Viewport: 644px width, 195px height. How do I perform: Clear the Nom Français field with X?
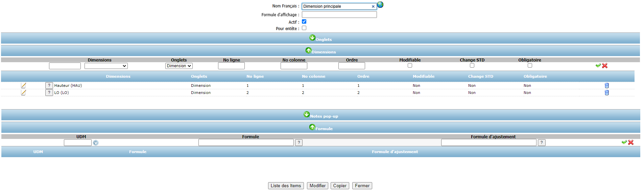tap(373, 6)
